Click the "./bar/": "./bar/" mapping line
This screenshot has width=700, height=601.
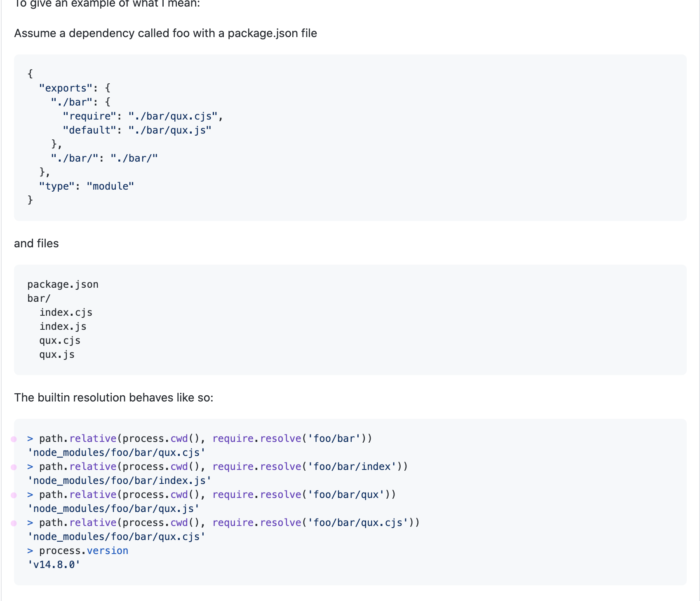104,158
